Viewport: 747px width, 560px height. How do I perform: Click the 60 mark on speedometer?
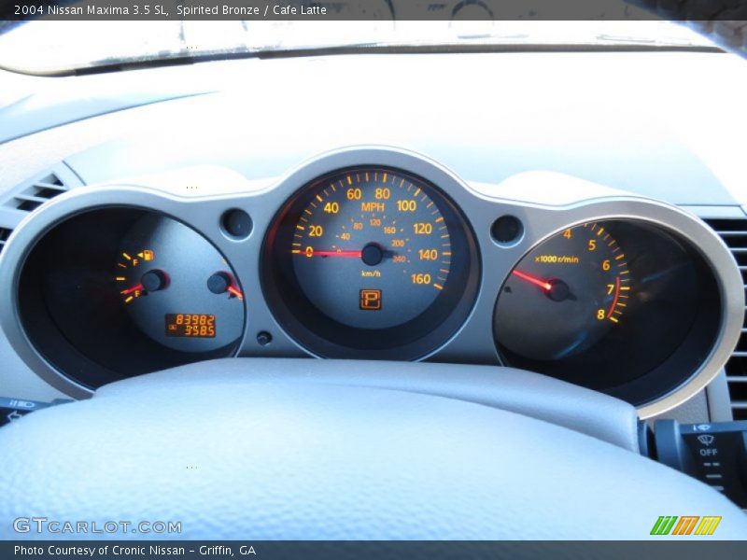coord(354,194)
